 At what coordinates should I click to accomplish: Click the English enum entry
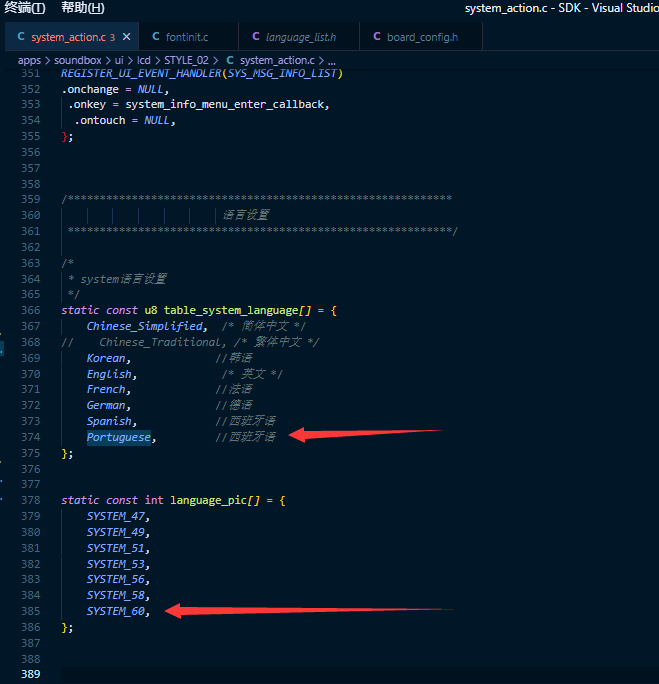[109, 374]
